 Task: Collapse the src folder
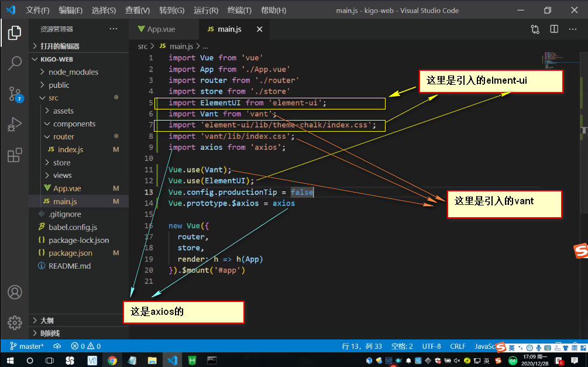tap(79, 98)
